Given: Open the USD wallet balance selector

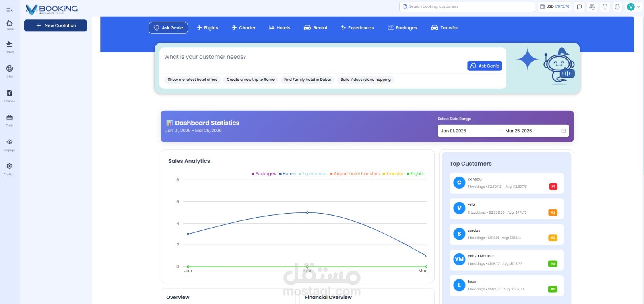Looking at the screenshot, I should (x=555, y=6).
